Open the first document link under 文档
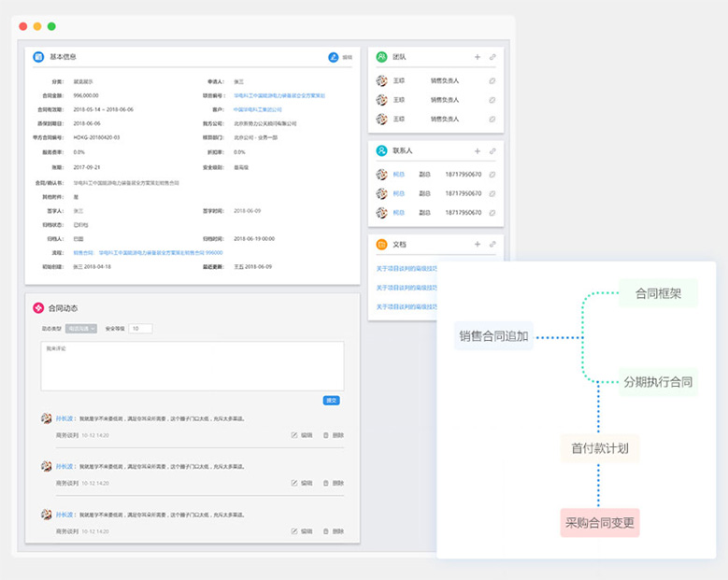 tap(407, 268)
